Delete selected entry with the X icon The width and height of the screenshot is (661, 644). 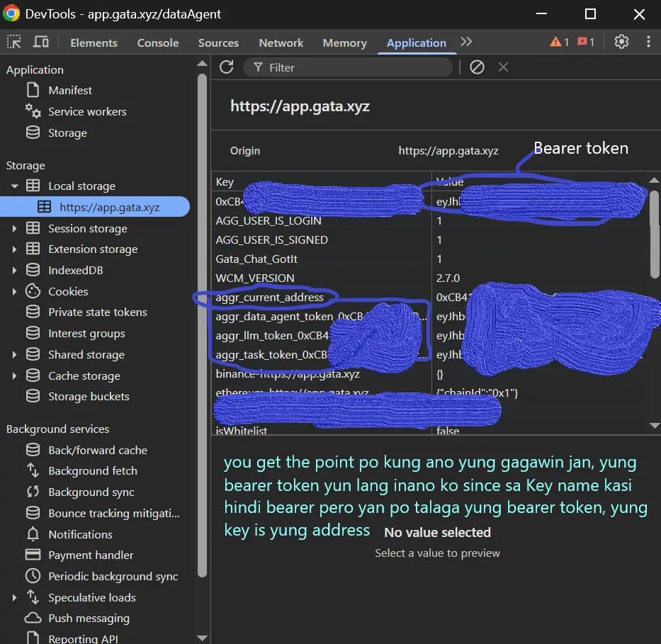tap(503, 67)
